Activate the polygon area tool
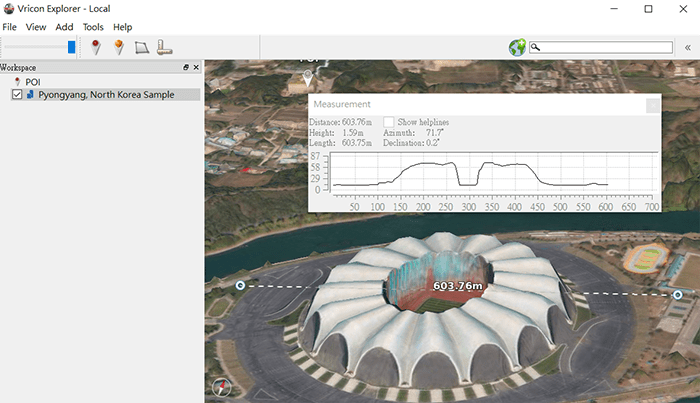Image resolution: width=700 pixels, height=403 pixels. point(142,47)
